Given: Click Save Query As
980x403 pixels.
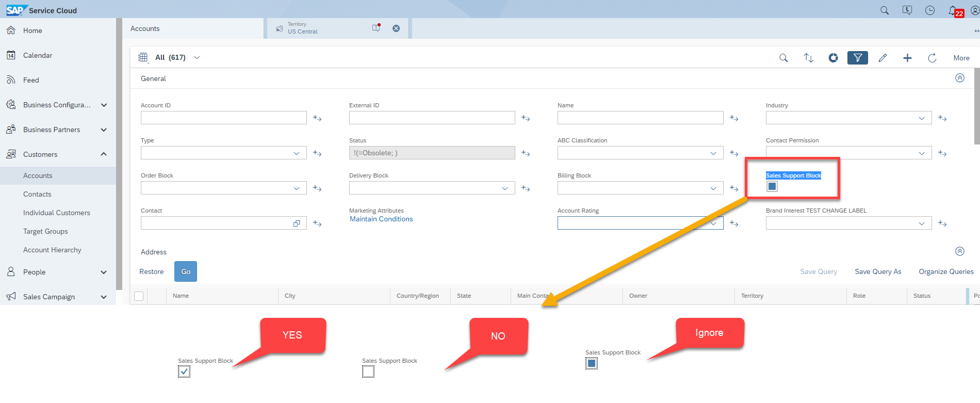Looking at the screenshot, I should tap(878, 271).
